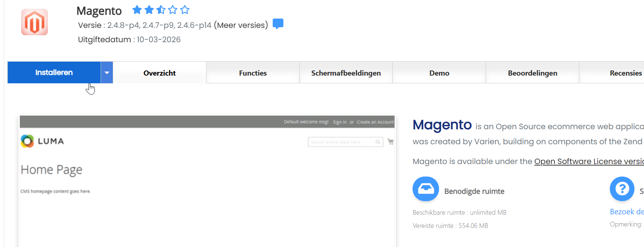Expand the Installeren dropdown arrow
644x247 pixels.
point(107,72)
